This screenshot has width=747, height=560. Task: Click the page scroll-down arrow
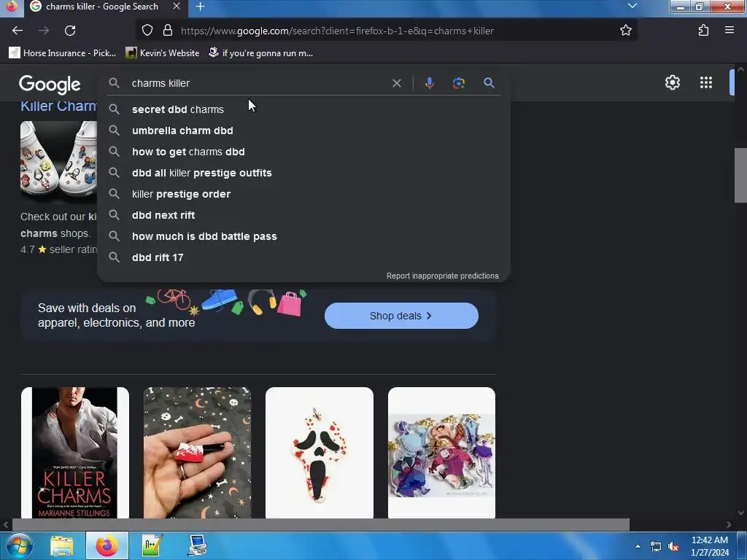click(740, 513)
